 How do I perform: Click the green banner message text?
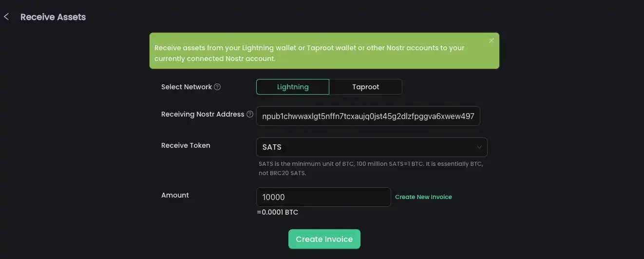click(309, 53)
